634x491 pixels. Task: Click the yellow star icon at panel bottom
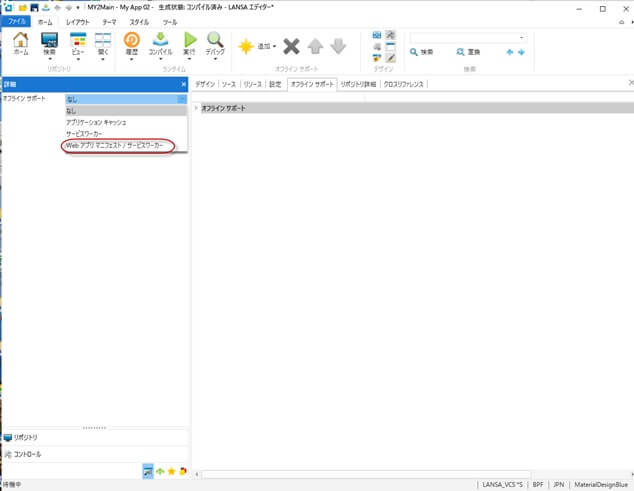point(171,471)
